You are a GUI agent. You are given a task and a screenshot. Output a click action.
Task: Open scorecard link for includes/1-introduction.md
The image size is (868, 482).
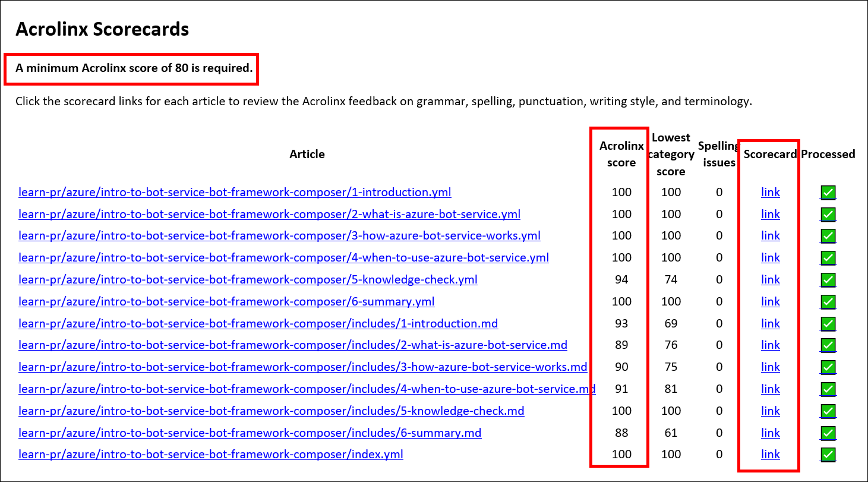click(x=771, y=323)
